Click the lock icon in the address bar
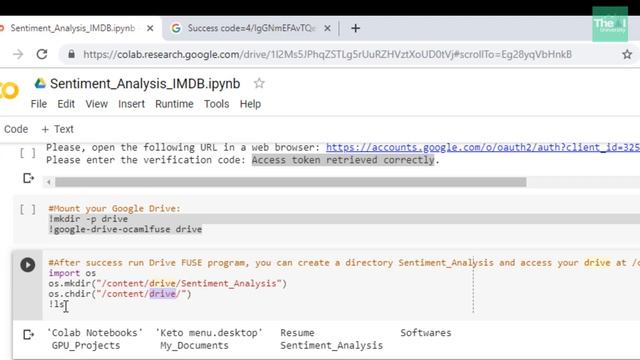Screen dimensions: 640x360 click(x=71, y=54)
